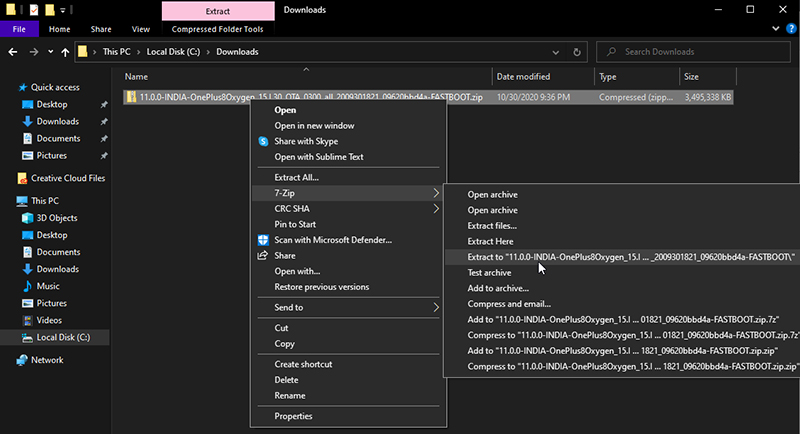Choose Extract Here from 7-Zip menu
This screenshot has height=434, width=800.
coord(490,242)
